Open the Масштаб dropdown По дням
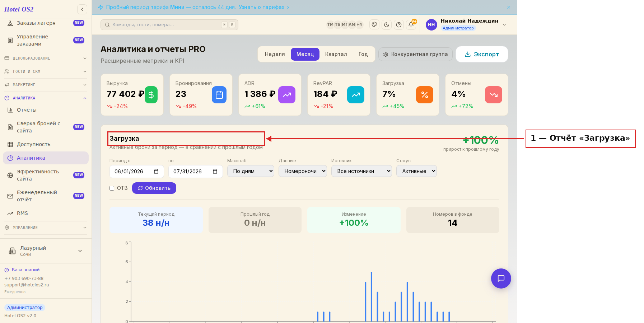This screenshot has width=644, height=323. coord(251,171)
